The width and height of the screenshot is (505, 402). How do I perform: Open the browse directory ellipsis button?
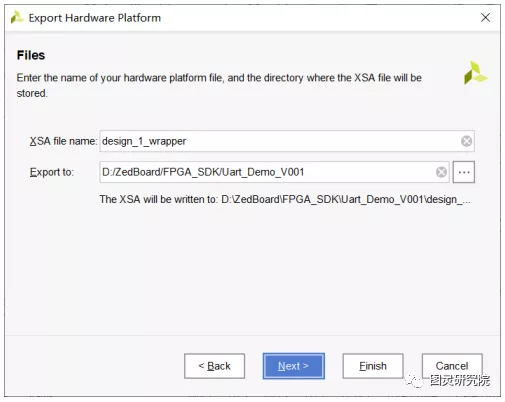click(464, 172)
